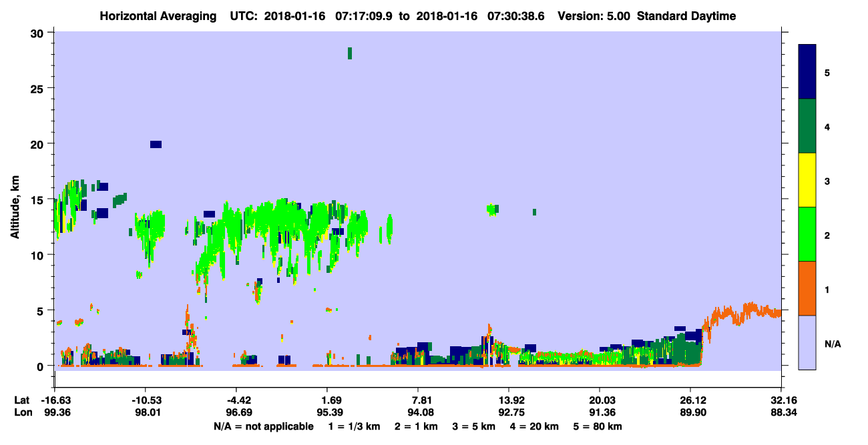Click the orange surface elevation trace near 5 km
Screen dimensions: 868x445
pos(741,314)
